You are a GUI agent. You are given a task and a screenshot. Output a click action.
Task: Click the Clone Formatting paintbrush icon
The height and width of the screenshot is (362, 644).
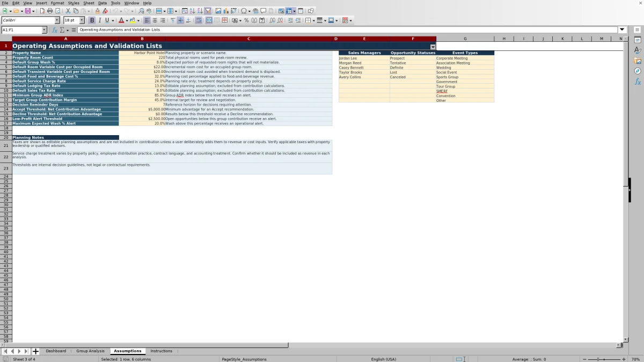click(x=97, y=11)
